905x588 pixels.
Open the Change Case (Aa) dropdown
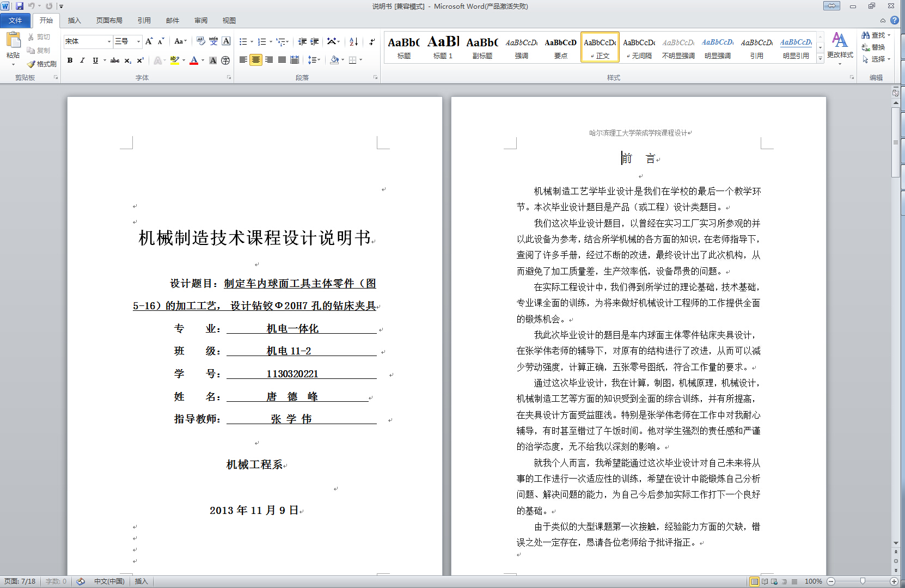tap(180, 41)
